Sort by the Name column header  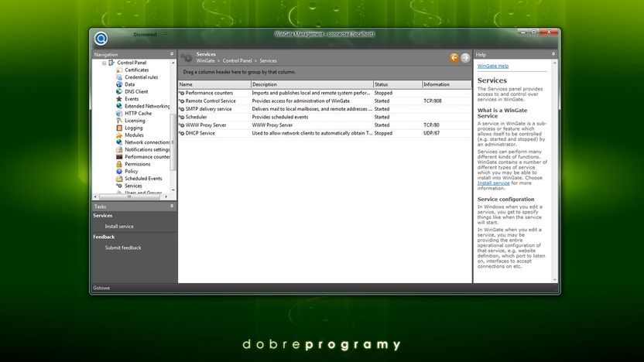tap(214, 84)
